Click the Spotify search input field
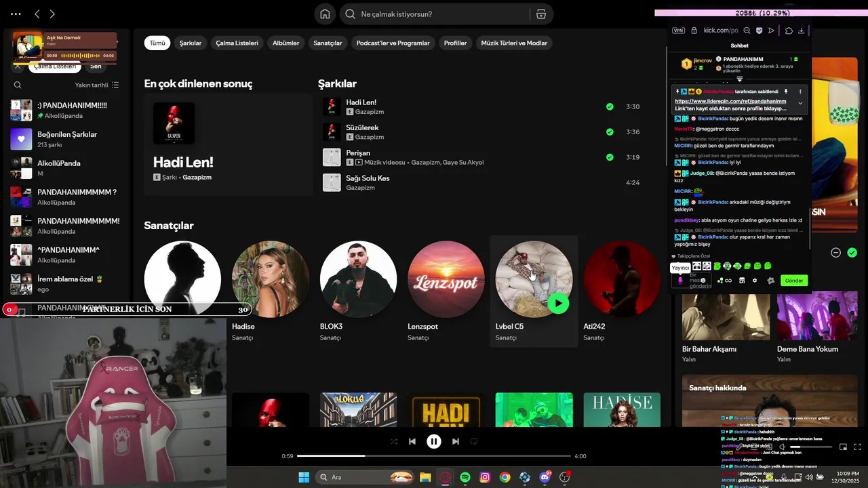Image resolution: width=868 pixels, height=488 pixels. coord(444,14)
